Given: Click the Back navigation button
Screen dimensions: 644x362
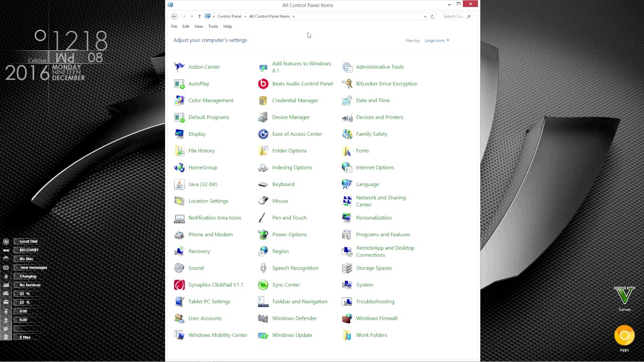Looking at the screenshot, I should pos(174,16).
